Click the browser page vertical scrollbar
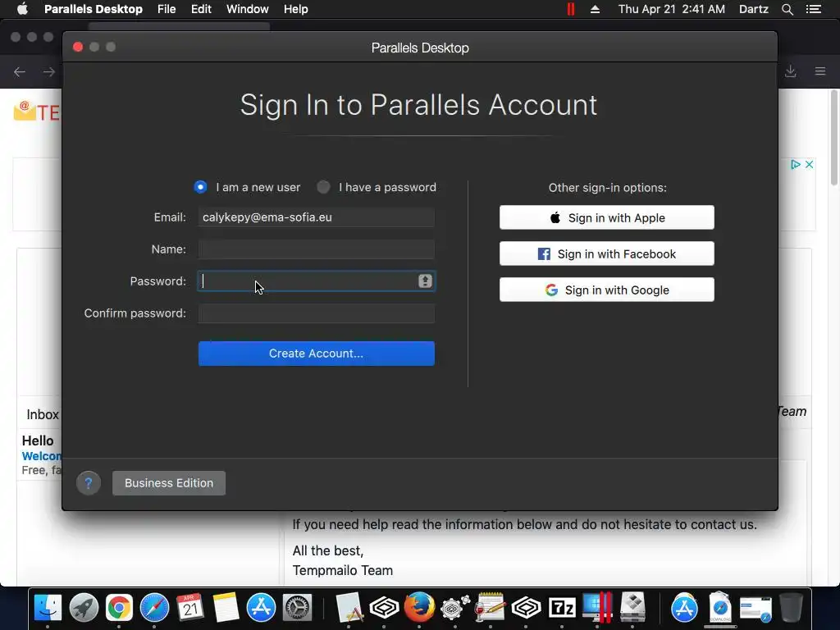 coord(833,138)
